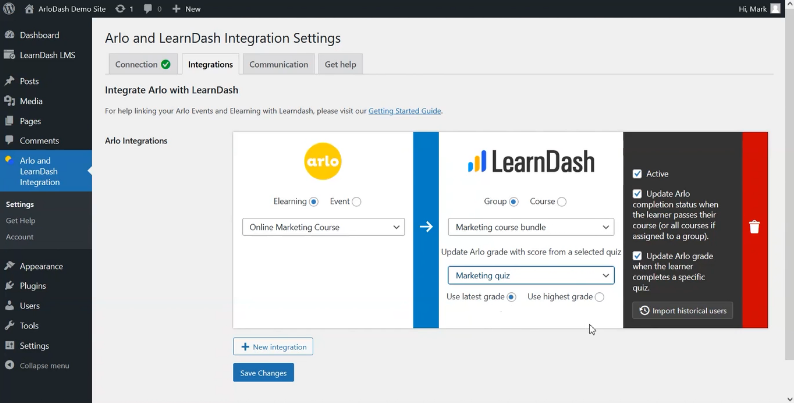
Task: Click the Tools wrench icon
Action: click(9, 325)
